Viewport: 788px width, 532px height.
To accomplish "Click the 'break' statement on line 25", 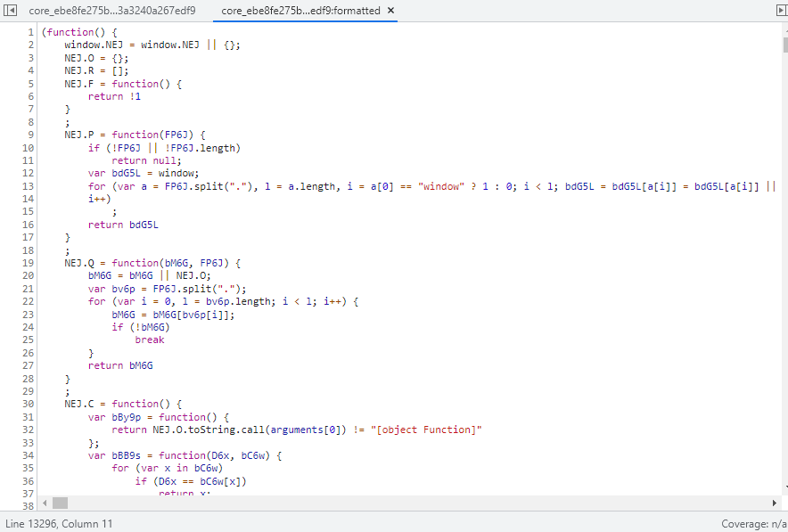I will [x=150, y=340].
